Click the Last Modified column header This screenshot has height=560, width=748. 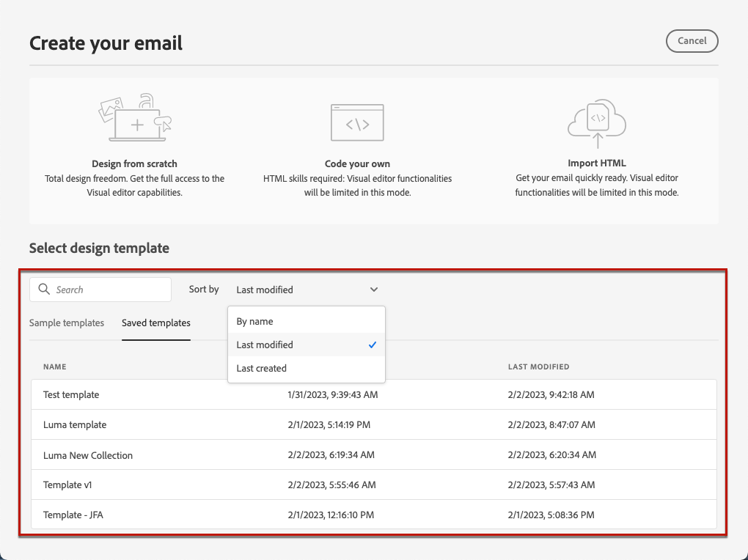click(538, 366)
